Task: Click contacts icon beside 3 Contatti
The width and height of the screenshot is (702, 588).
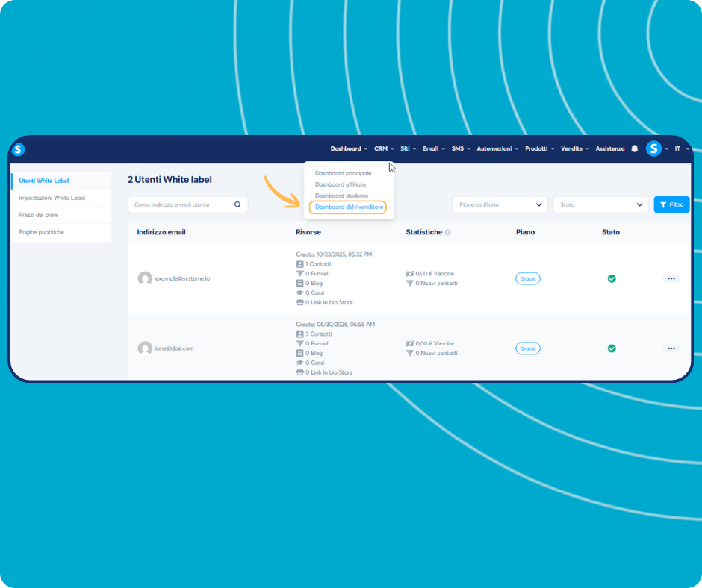Action: tap(300, 334)
